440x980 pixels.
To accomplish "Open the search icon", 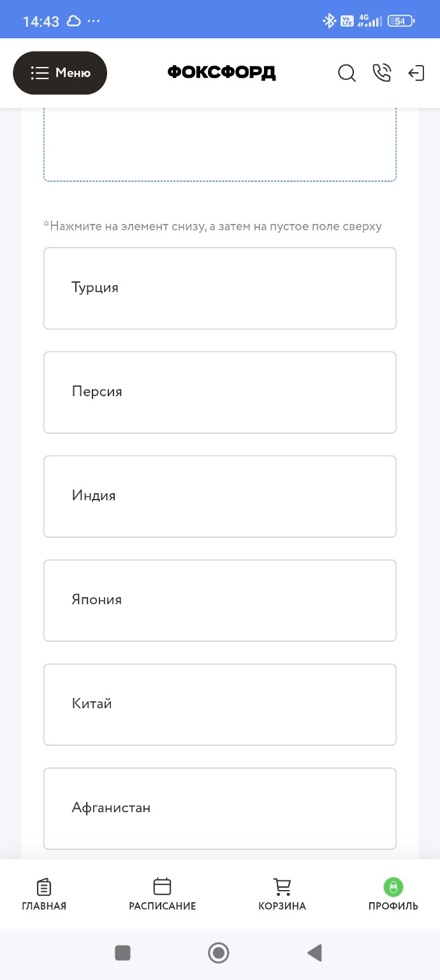I will click(x=347, y=73).
